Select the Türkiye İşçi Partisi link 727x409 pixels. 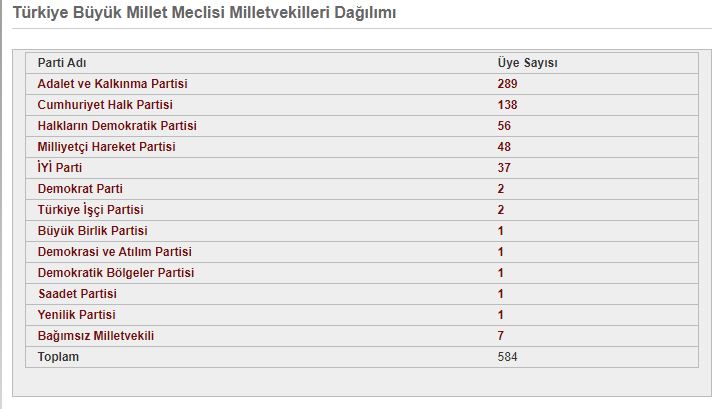point(90,210)
